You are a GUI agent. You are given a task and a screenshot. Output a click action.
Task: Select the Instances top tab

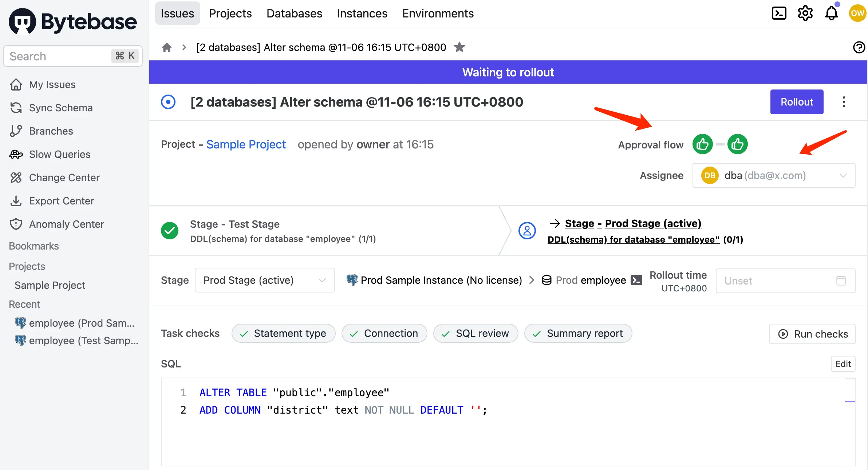(x=362, y=13)
